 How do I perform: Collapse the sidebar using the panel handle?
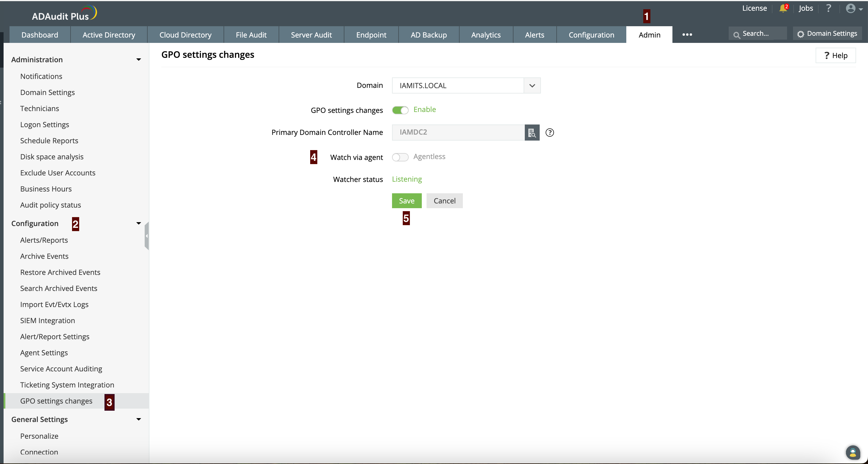pyautogui.click(x=146, y=236)
